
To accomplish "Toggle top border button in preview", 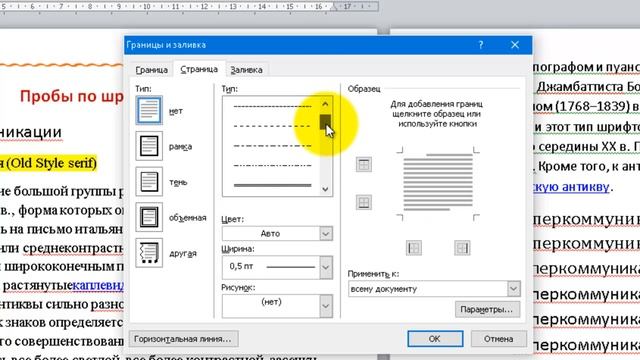I will [363, 164].
